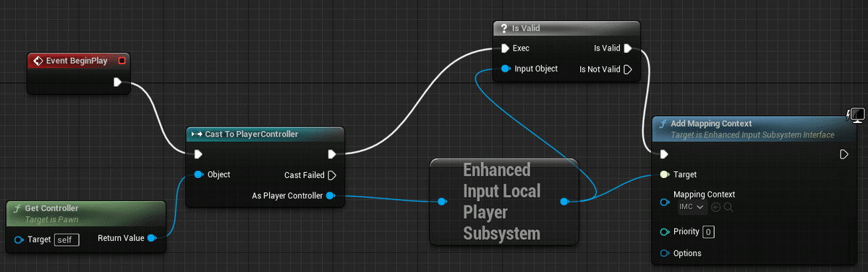
Task: Click the Cast To PlayerController exec input pin
Action: 198,154
